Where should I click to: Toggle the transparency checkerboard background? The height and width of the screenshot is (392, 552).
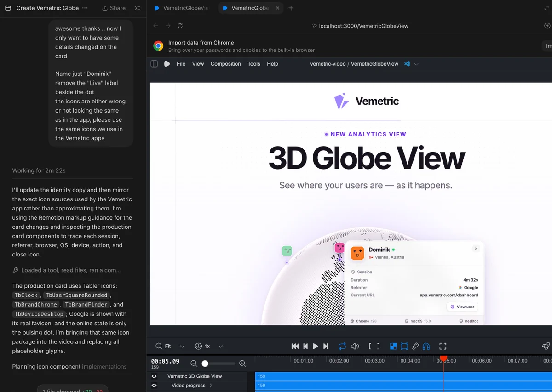(393, 346)
